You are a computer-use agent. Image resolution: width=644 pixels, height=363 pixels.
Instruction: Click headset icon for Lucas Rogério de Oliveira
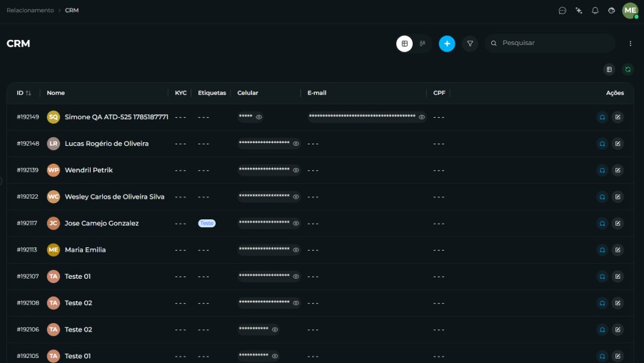click(602, 144)
